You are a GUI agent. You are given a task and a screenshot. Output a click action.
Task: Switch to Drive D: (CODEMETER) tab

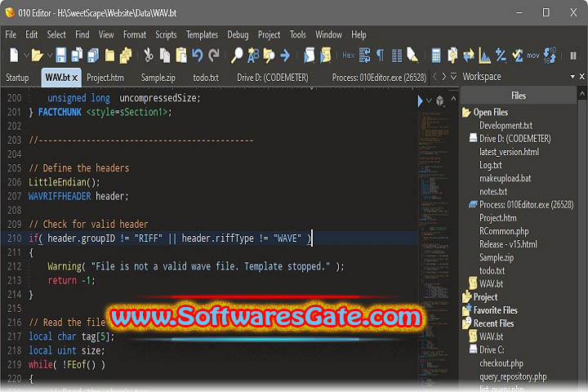(x=273, y=78)
